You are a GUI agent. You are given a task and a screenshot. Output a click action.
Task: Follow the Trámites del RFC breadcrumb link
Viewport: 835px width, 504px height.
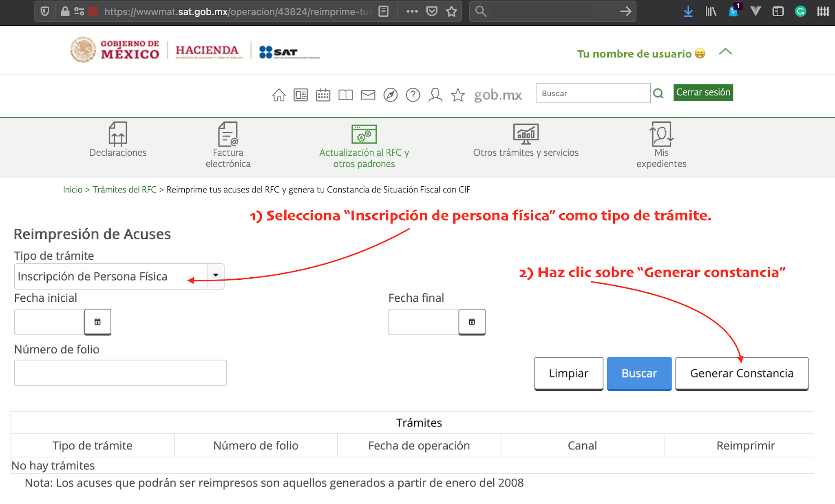pos(124,190)
